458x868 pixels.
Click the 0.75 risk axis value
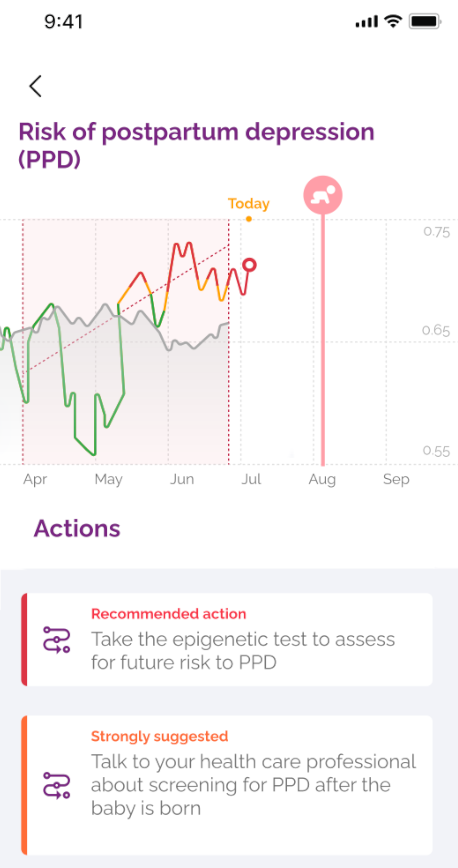(436, 232)
